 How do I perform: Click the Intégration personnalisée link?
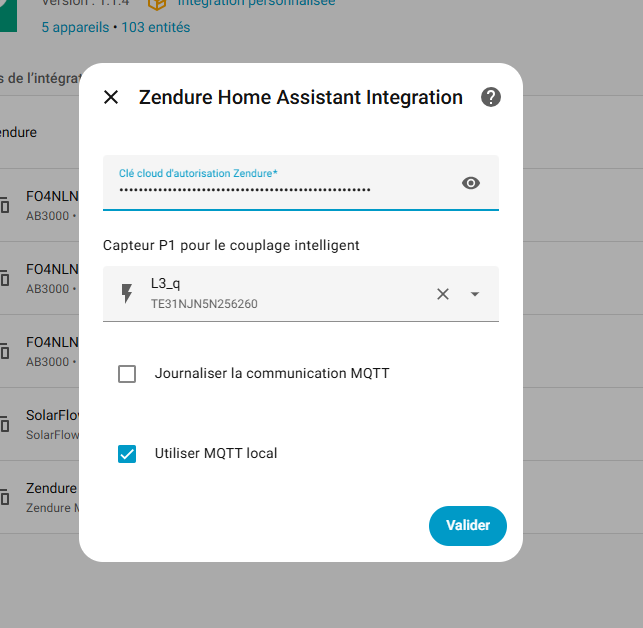(x=256, y=3)
